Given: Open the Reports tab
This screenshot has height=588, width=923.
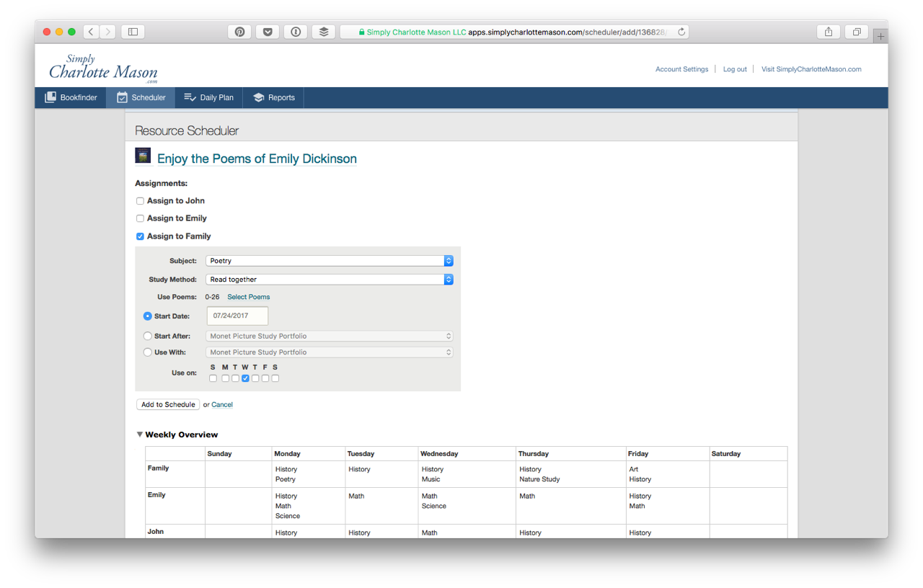Looking at the screenshot, I should coord(274,98).
